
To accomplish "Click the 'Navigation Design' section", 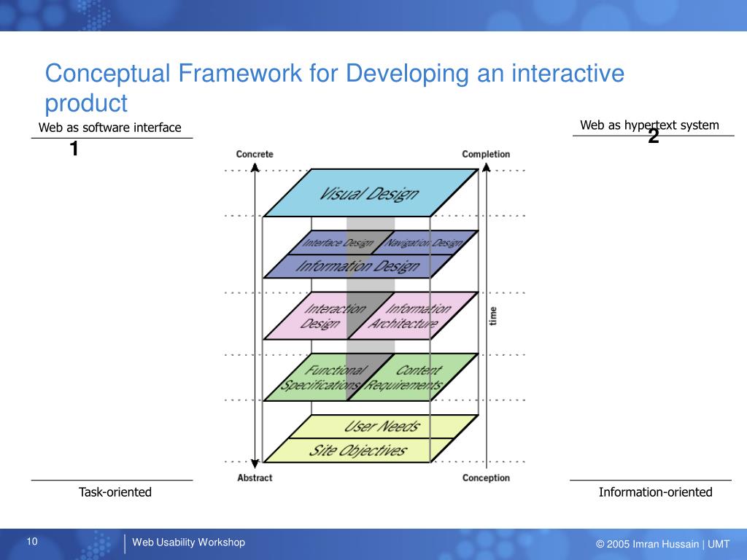I will click(x=425, y=243).
